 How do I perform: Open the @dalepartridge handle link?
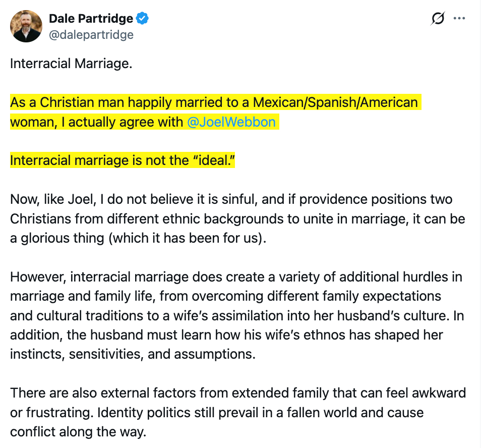[91, 34]
